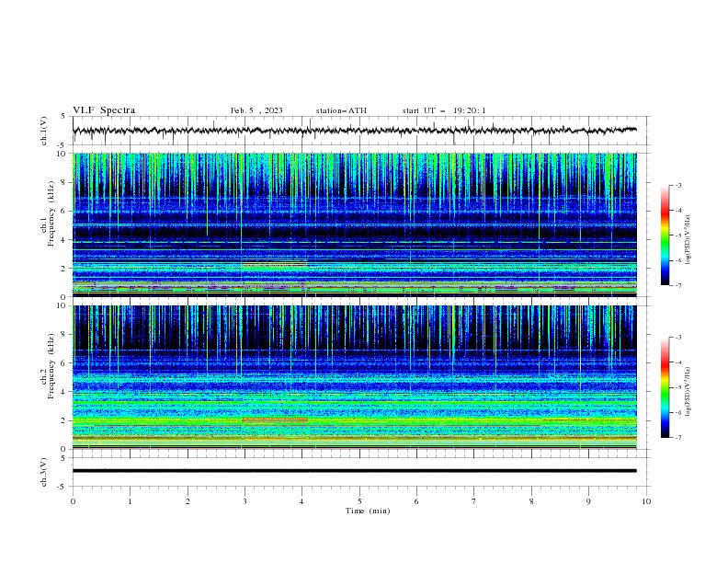
Task: Click the ch.2 colorbar "log(PSD)(V²/Hz)" label
Action: (688, 392)
